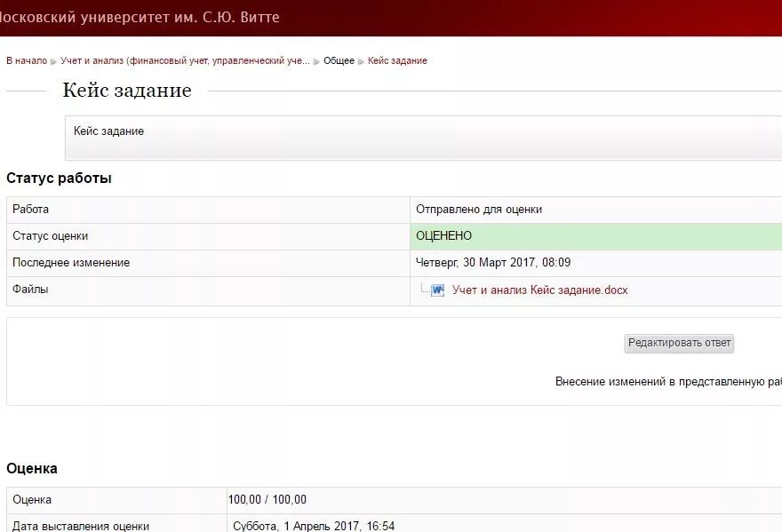782x532 pixels.
Task: Click the Word document icon beside the file
Action: [x=437, y=290]
